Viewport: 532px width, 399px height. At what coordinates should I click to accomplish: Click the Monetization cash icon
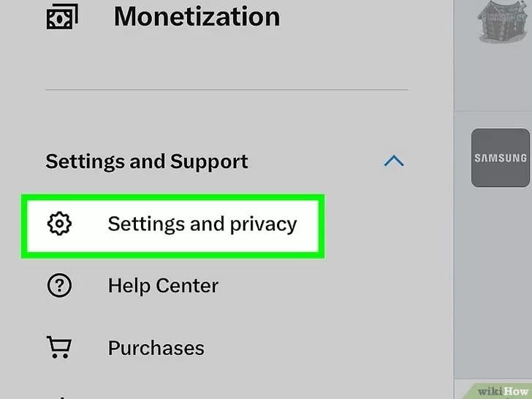click(61, 17)
